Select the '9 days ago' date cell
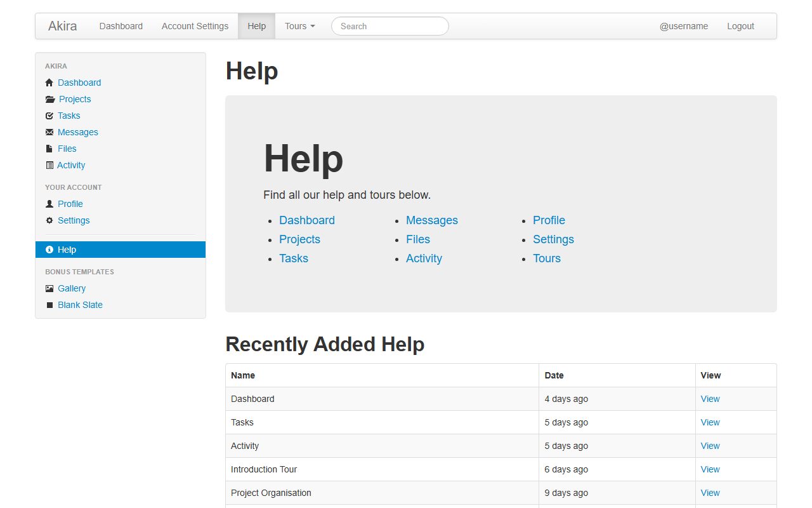The height and width of the screenshot is (508, 812). [x=617, y=493]
